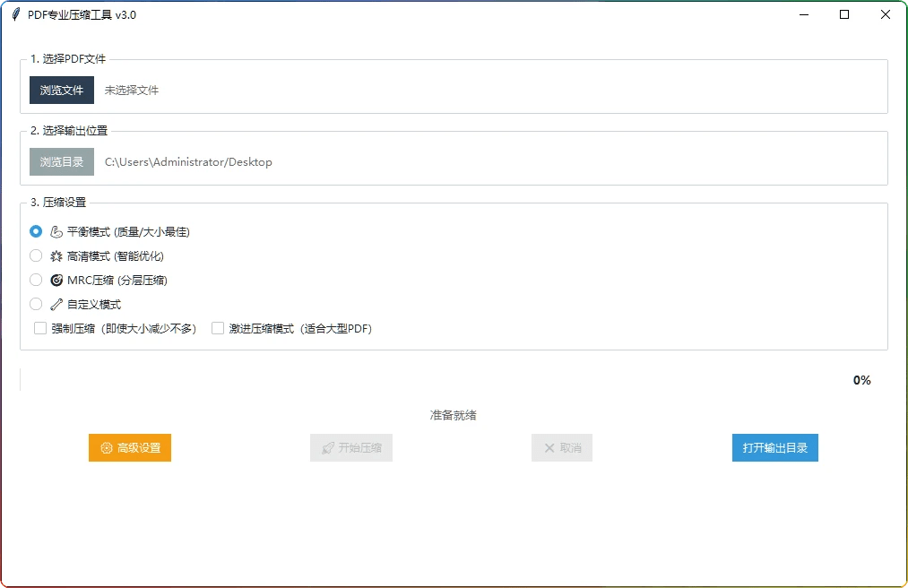
Task: Click 浏览目录 to change output folder
Action: 60,161
